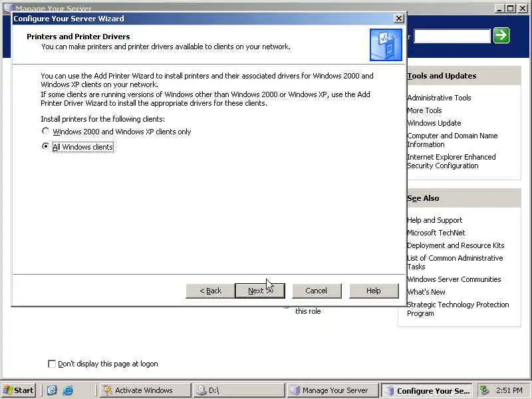Switch to Manage Your Server taskbar item
Viewport: 532px width, 399px height.
[x=332, y=390]
